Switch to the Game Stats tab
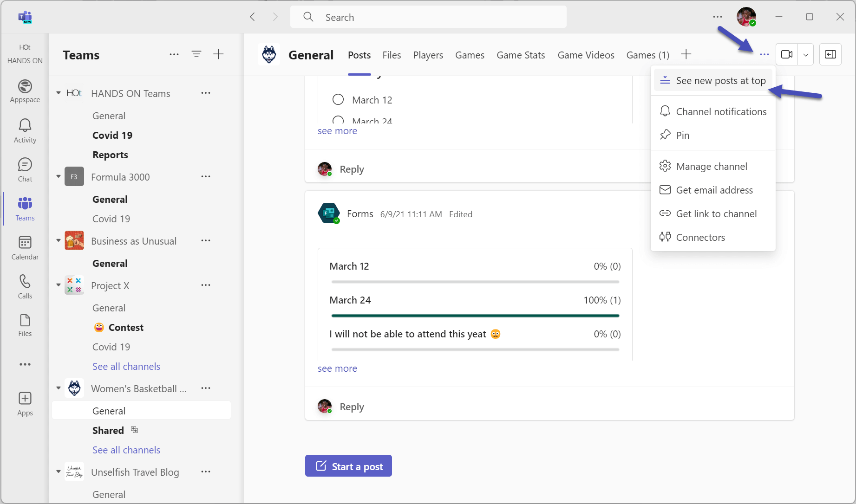856x504 pixels. tap(520, 55)
